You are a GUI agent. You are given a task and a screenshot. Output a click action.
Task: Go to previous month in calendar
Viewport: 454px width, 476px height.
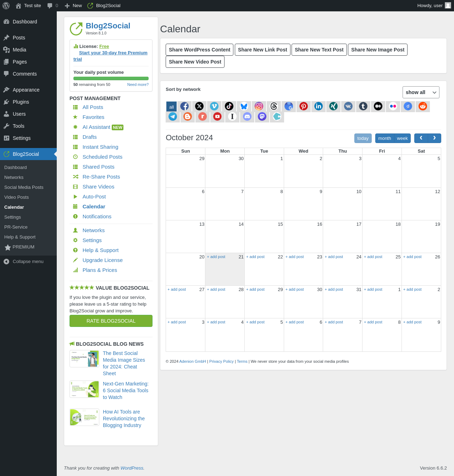pyautogui.click(x=421, y=138)
